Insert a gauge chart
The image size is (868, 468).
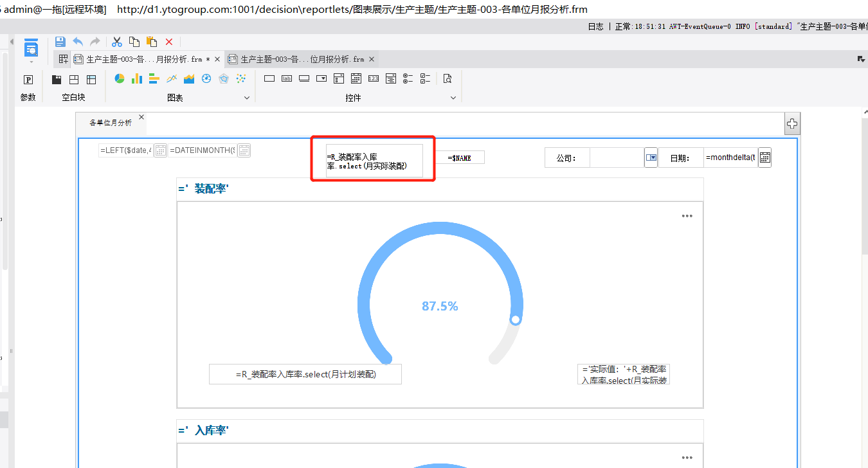click(206, 78)
